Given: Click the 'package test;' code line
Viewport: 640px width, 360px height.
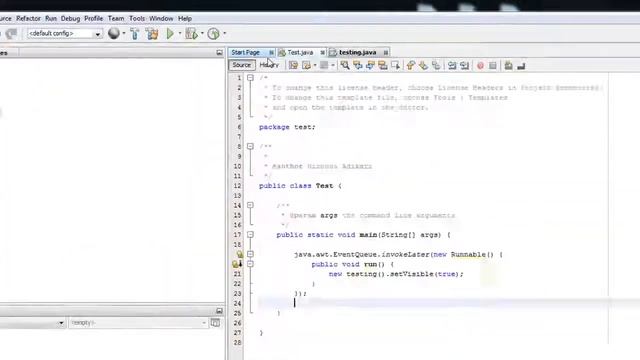Looking at the screenshot, I should [287, 127].
